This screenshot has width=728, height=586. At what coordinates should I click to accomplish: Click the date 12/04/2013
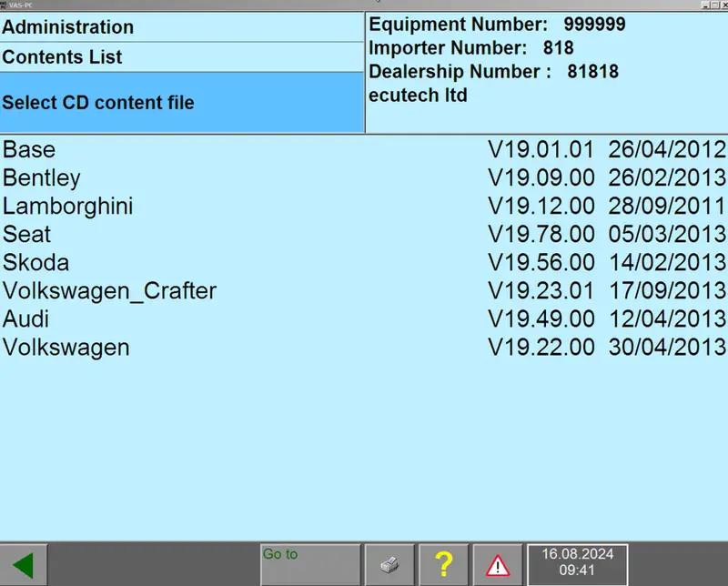coord(667,319)
